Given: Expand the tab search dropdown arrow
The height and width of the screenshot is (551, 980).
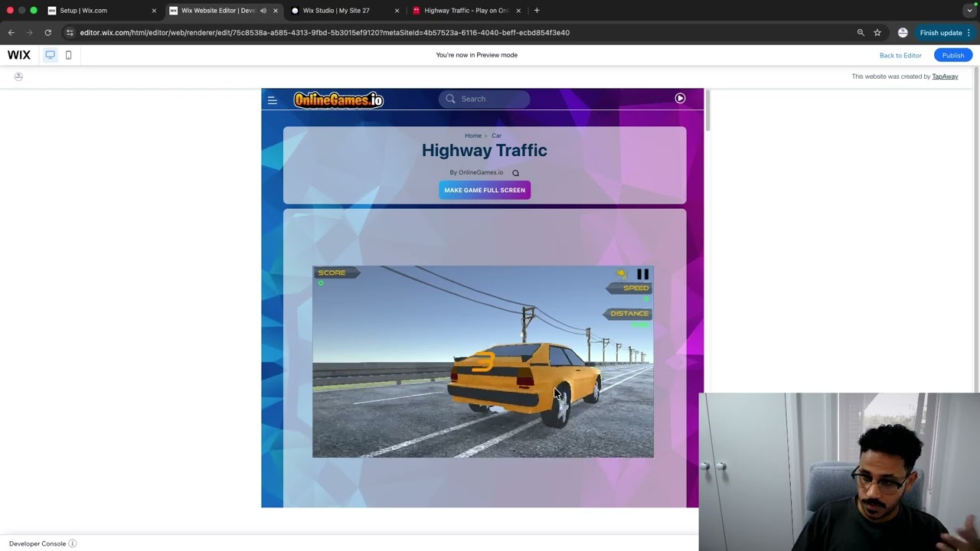Looking at the screenshot, I should tap(969, 11).
